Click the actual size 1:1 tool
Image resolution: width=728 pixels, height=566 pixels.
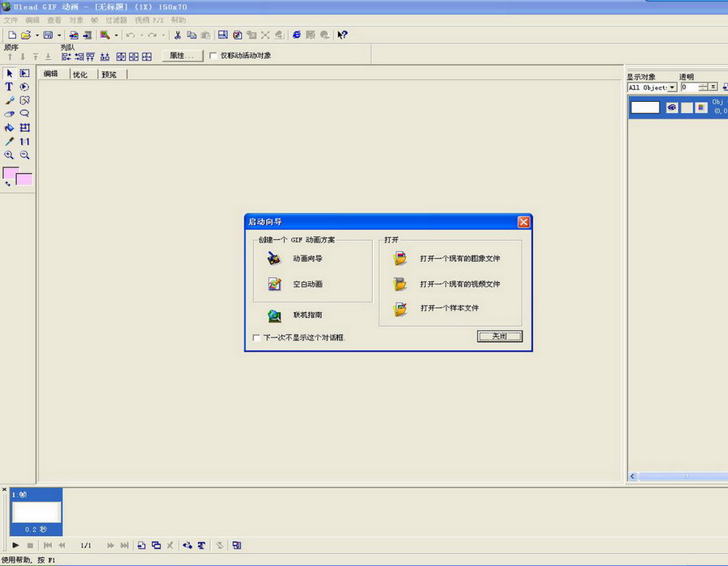click(24, 141)
